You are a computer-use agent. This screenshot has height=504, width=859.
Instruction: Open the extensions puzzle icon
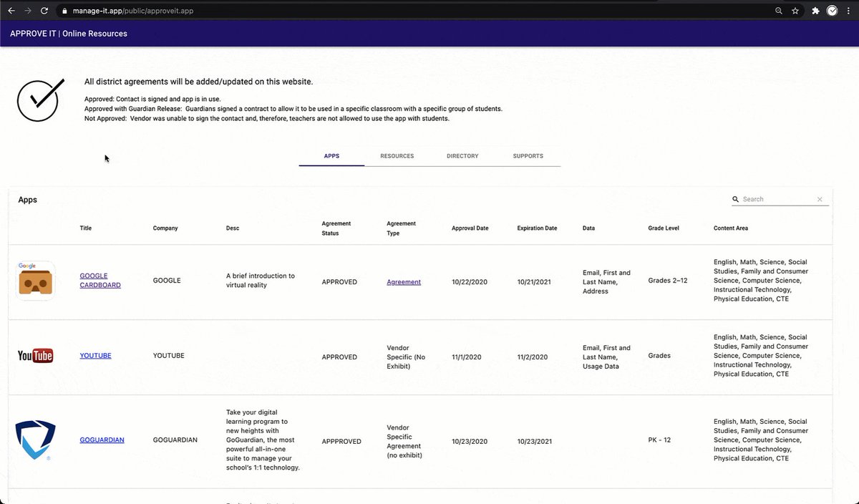click(x=815, y=11)
